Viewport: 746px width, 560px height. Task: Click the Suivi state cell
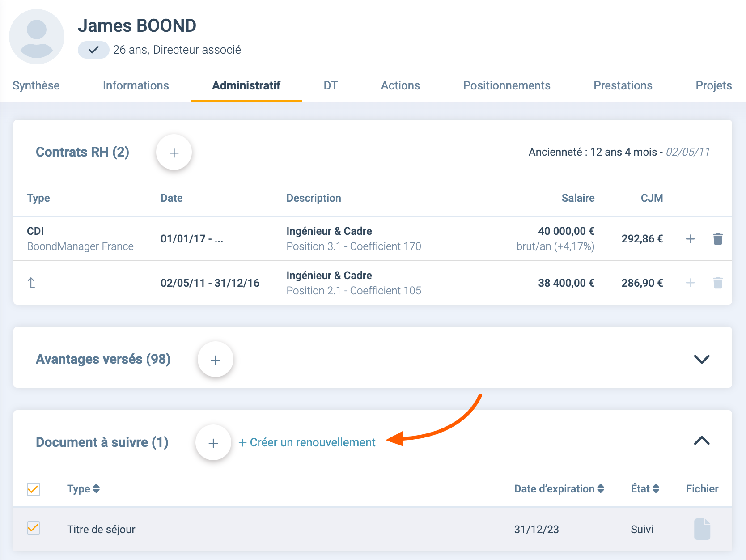642,530
